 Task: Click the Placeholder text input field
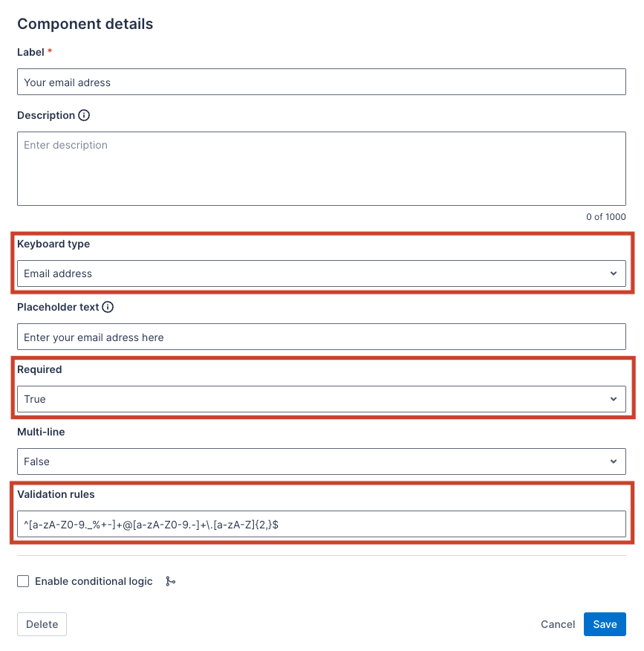pos(322,336)
